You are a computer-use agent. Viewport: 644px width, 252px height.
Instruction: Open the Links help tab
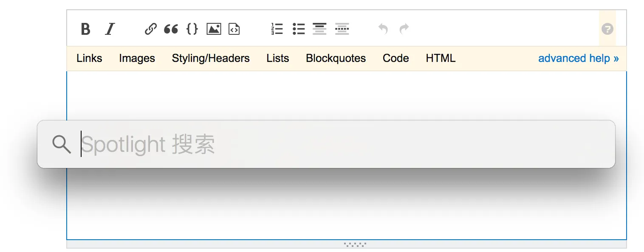click(x=89, y=58)
